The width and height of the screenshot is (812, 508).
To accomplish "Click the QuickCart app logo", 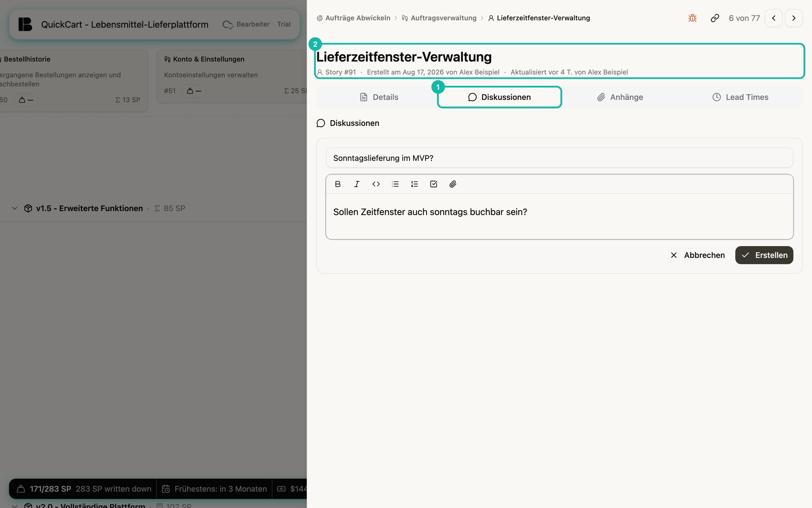I will click(25, 24).
